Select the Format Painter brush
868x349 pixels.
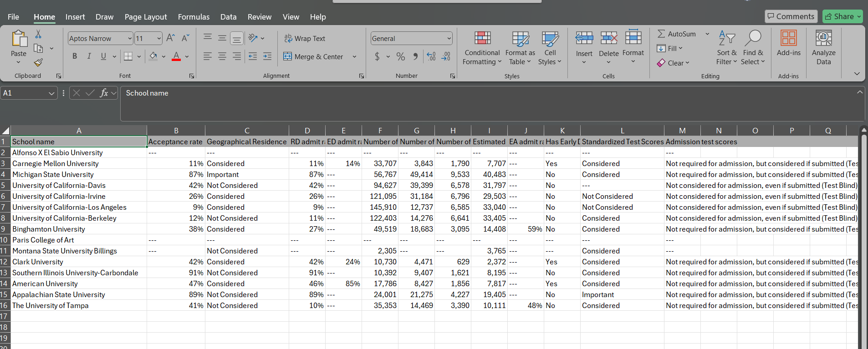click(x=38, y=62)
